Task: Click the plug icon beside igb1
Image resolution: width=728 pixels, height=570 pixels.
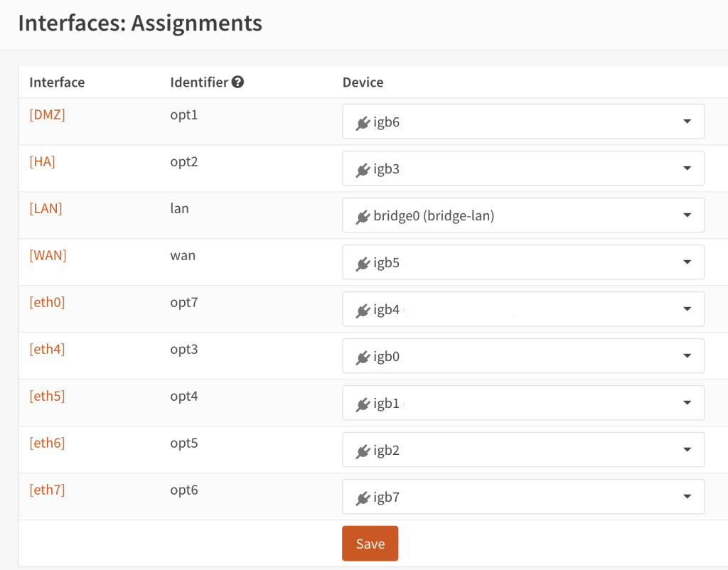Action: 363,404
